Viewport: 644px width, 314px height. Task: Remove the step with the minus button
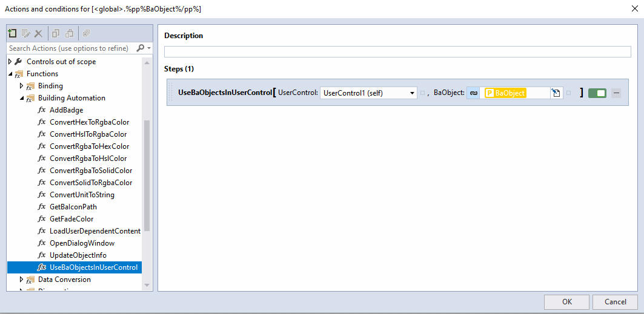pyautogui.click(x=616, y=93)
